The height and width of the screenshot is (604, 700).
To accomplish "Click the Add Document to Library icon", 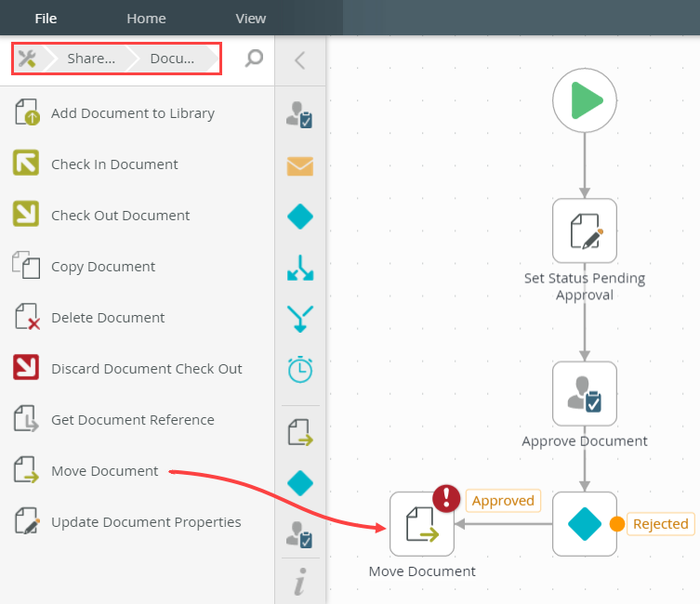I will click(27, 112).
